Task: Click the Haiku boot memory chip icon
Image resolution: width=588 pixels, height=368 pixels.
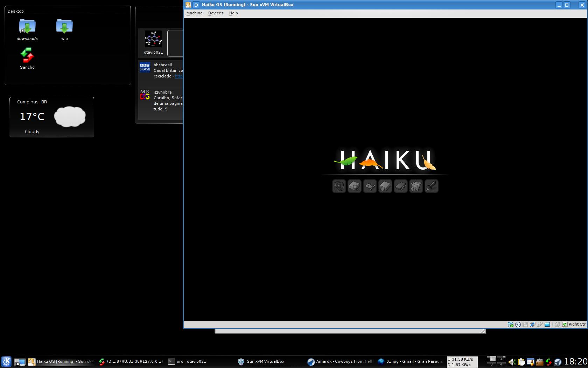Action: pos(401,186)
